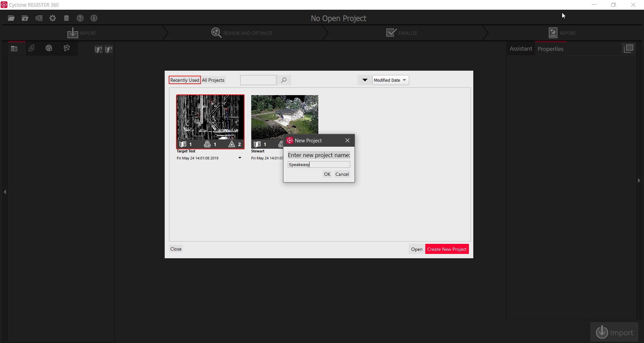Switch to the Properties tab
This screenshot has height=343, width=644.
(x=550, y=49)
